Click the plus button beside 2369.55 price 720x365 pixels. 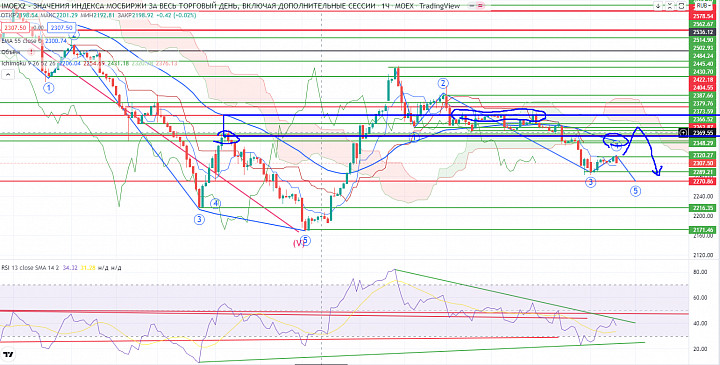pos(684,132)
